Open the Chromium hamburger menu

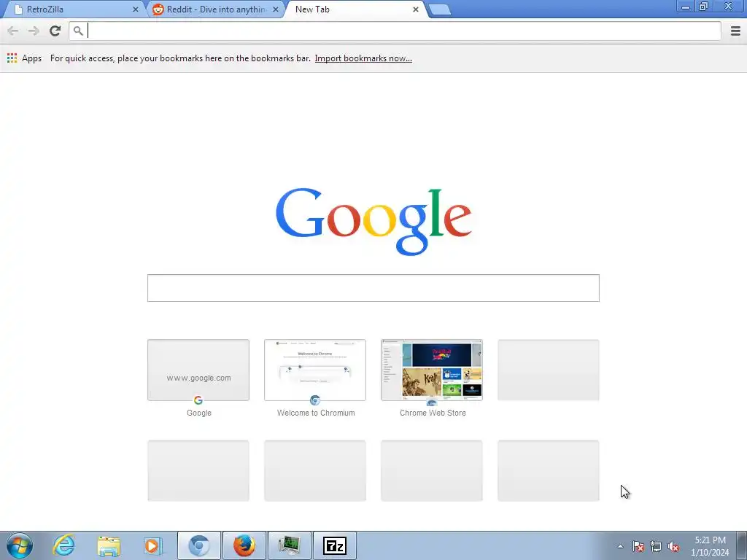coord(735,31)
